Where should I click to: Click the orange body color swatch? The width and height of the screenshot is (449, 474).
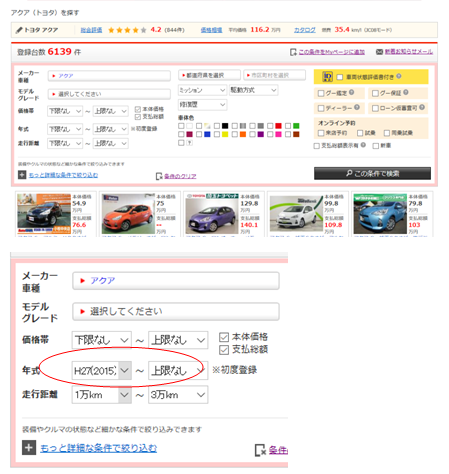point(243,134)
